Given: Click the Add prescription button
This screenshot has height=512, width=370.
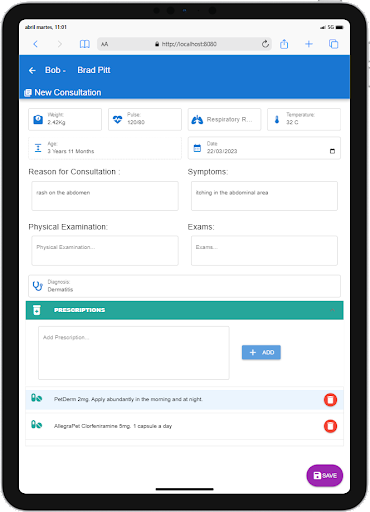Looking at the screenshot, I should click(261, 352).
